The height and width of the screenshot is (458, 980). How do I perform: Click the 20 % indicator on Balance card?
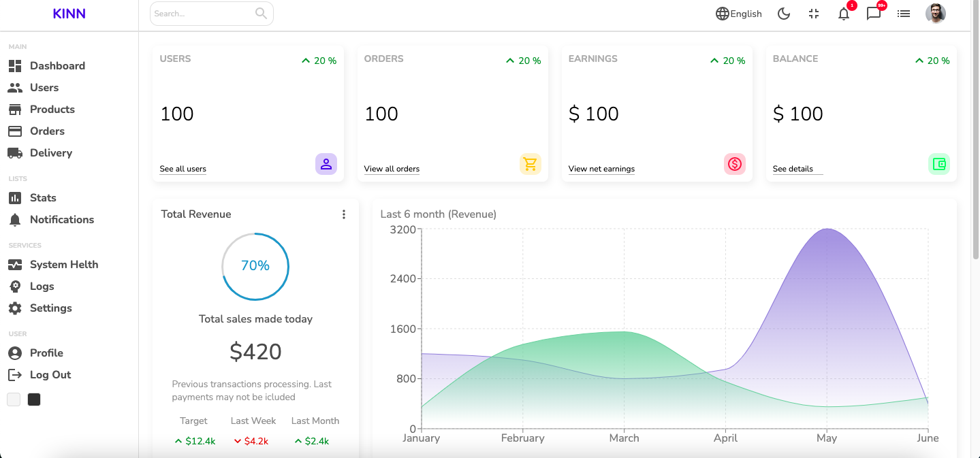tap(932, 61)
